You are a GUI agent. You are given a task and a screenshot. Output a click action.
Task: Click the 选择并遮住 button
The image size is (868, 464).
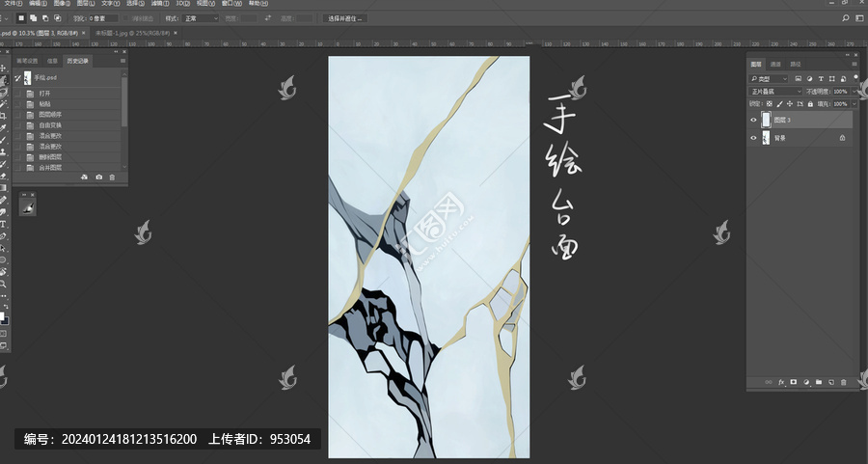(x=345, y=18)
